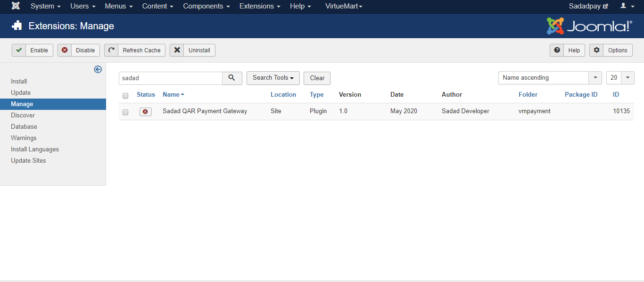This screenshot has width=644, height=282.
Task: Open the Extensions top menu
Action: pyautogui.click(x=259, y=6)
